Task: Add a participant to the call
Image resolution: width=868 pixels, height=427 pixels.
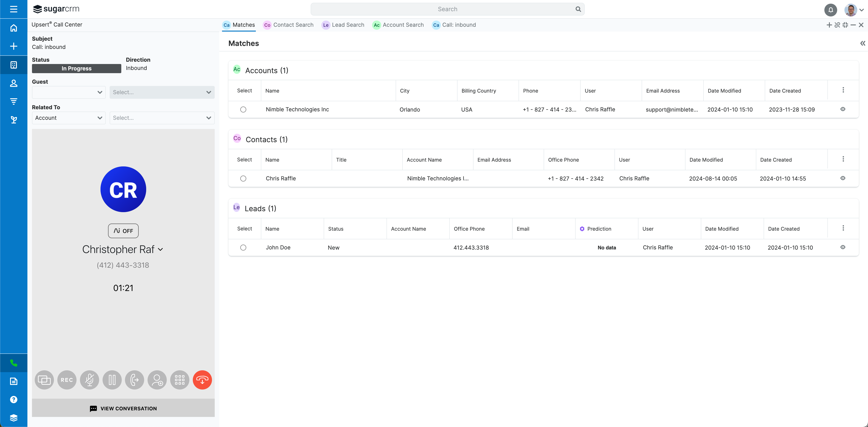Action: click(x=157, y=380)
